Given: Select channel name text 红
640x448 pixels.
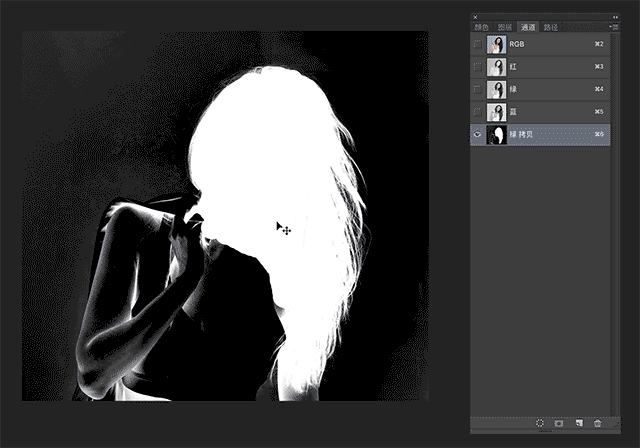Looking at the screenshot, I should (x=513, y=67).
